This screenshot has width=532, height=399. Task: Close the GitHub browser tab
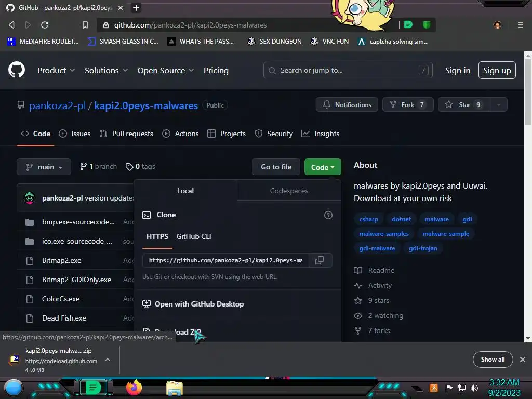click(x=121, y=8)
